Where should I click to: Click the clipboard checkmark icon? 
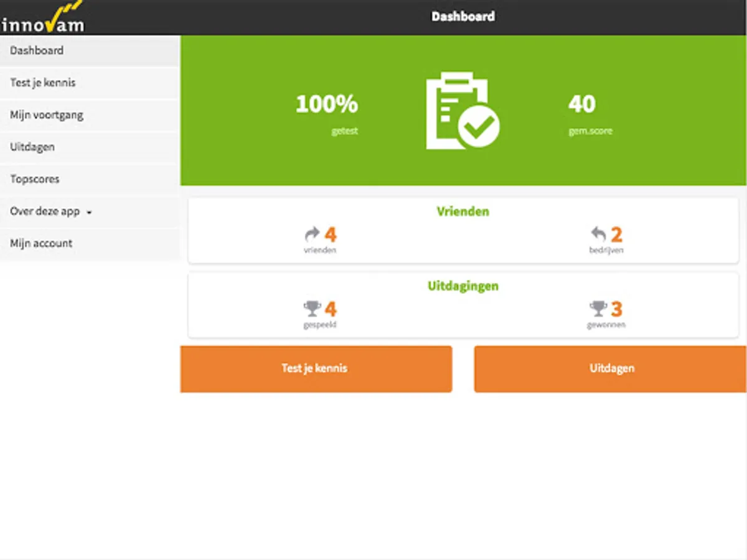[463, 111]
